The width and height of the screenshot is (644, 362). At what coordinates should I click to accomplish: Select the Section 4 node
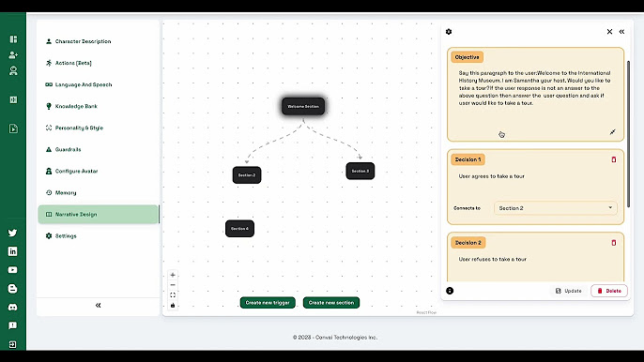pos(240,229)
